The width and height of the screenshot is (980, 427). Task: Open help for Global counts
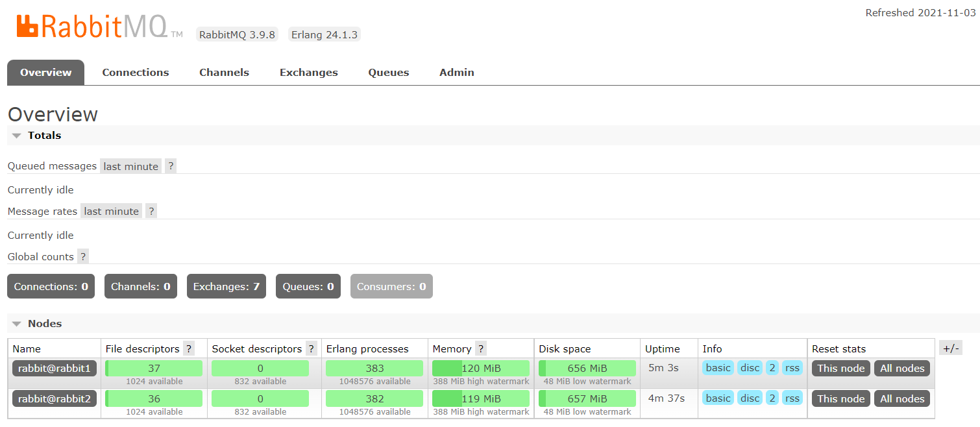click(83, 256)
